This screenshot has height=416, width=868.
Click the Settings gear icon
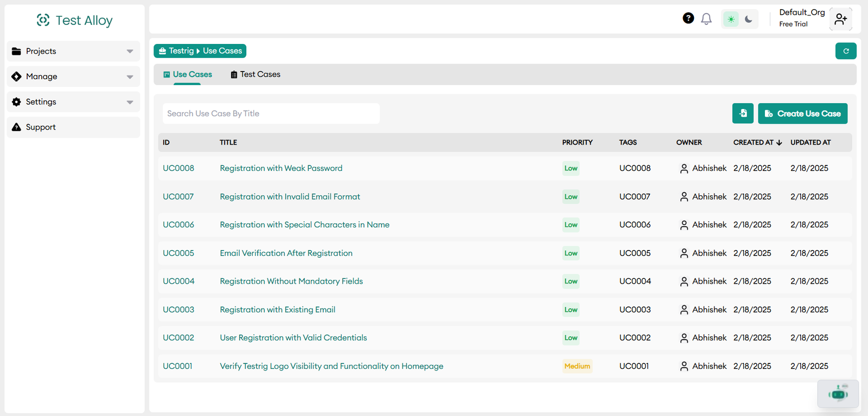[x=16, y=102]
